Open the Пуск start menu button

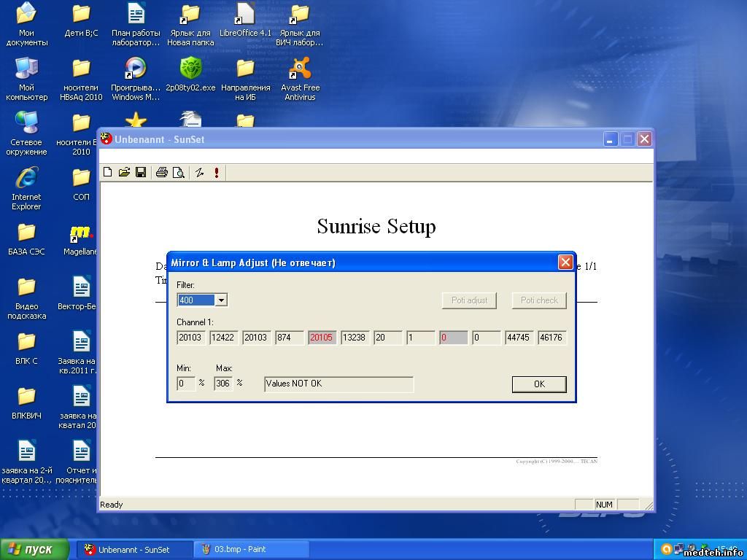point(35,549)
